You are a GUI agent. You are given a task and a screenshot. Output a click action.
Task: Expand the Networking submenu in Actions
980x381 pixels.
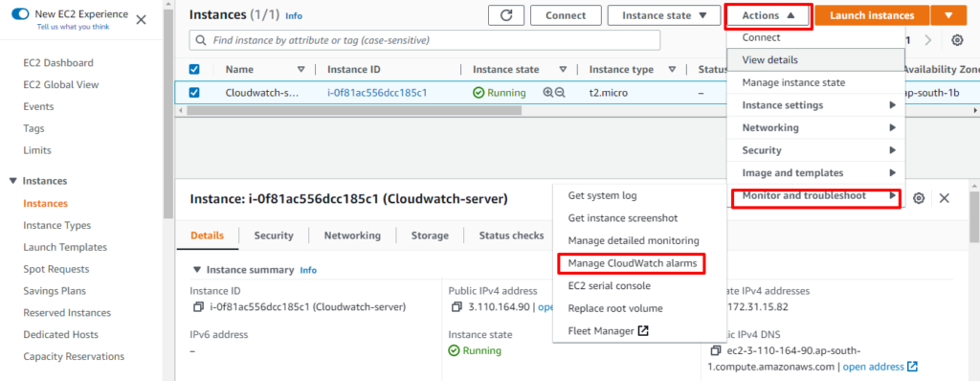pos(815,127)
